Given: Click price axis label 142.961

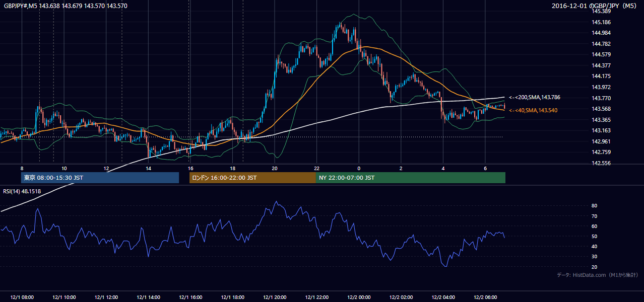Looking at the screenshot, I should pyautogui.click(x=601, y=141).
